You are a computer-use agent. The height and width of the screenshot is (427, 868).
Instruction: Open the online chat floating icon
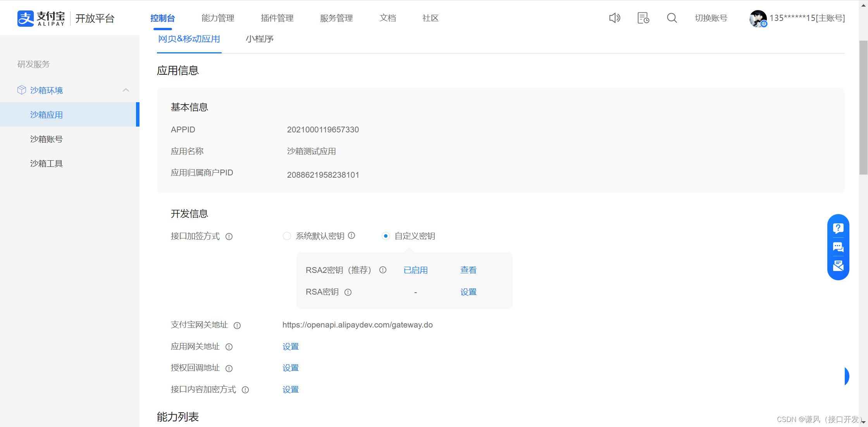tap(838, 247)
